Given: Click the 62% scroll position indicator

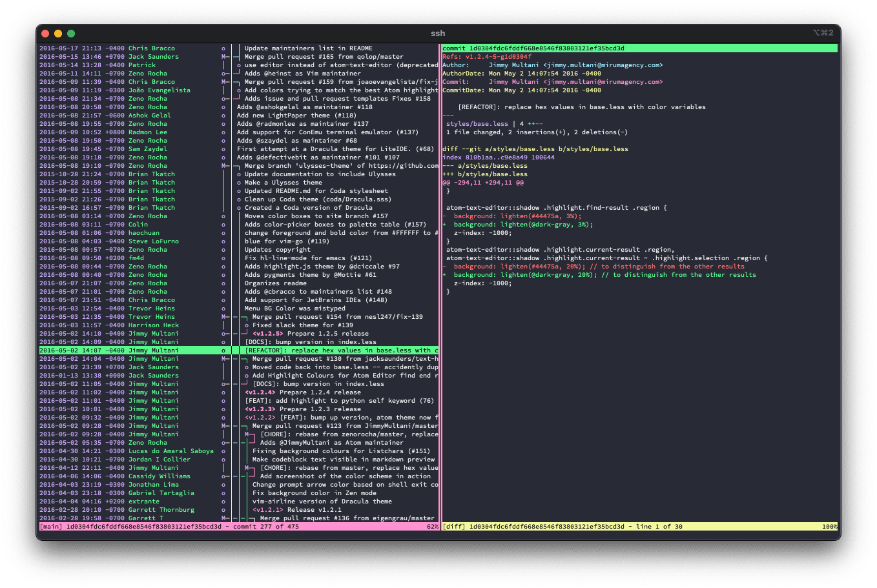Looking at the screenshot, I should pyautogui.click(x=431, y=527).
